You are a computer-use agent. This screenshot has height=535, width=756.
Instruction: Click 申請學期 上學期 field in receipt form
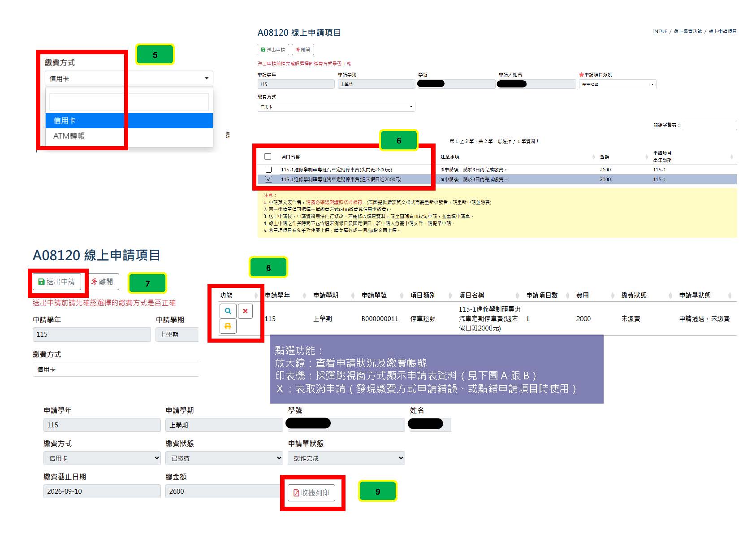click(x=224, y=425)
